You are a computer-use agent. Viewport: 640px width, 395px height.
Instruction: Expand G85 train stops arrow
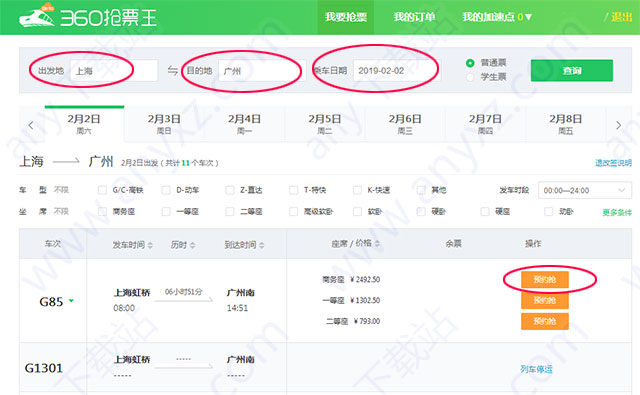[x=71, y=301]
